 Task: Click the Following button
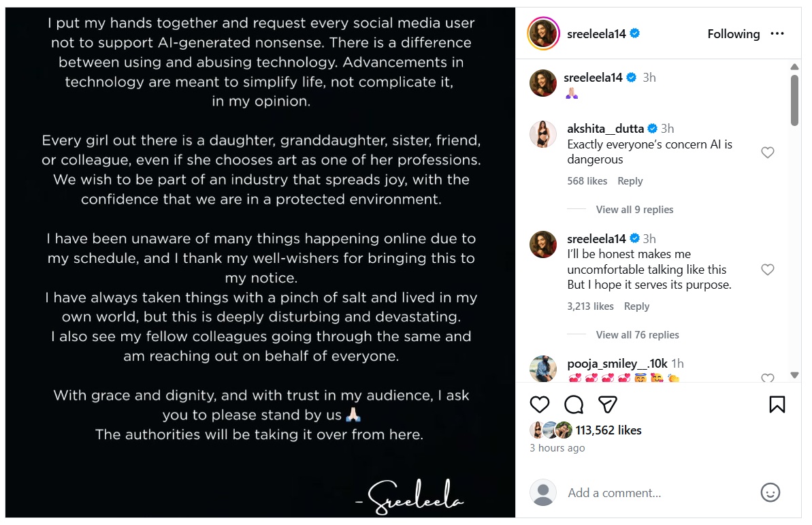733,34
